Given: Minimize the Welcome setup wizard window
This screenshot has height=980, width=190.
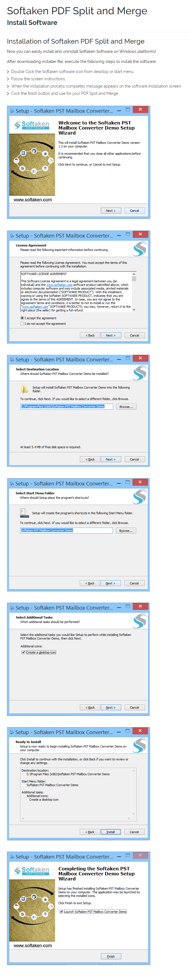Looking at the screenshot, I should 119,110.
